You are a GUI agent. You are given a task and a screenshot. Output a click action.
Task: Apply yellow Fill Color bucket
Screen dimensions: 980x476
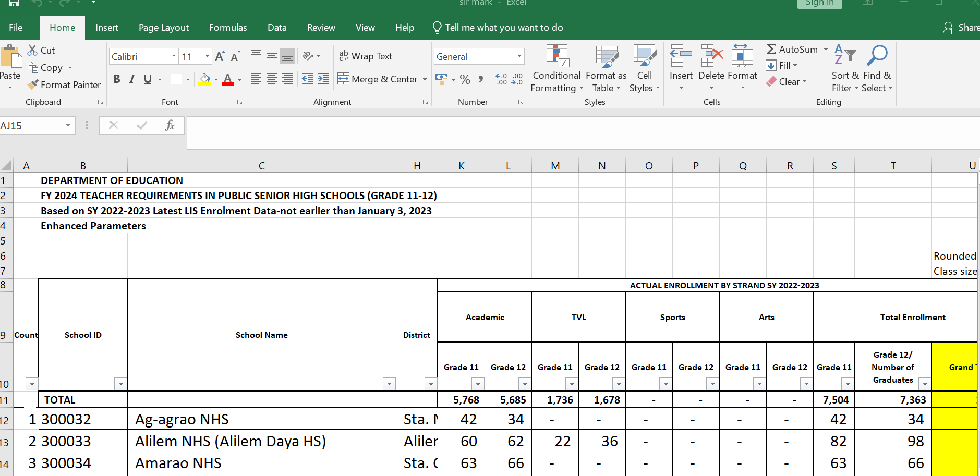[204, 79]
